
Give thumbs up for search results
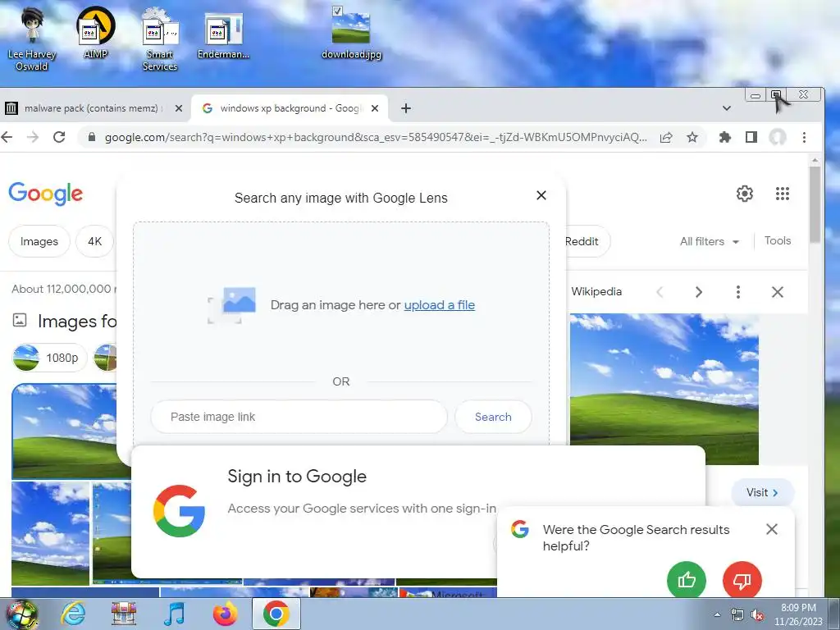click(x=687, y=580)
